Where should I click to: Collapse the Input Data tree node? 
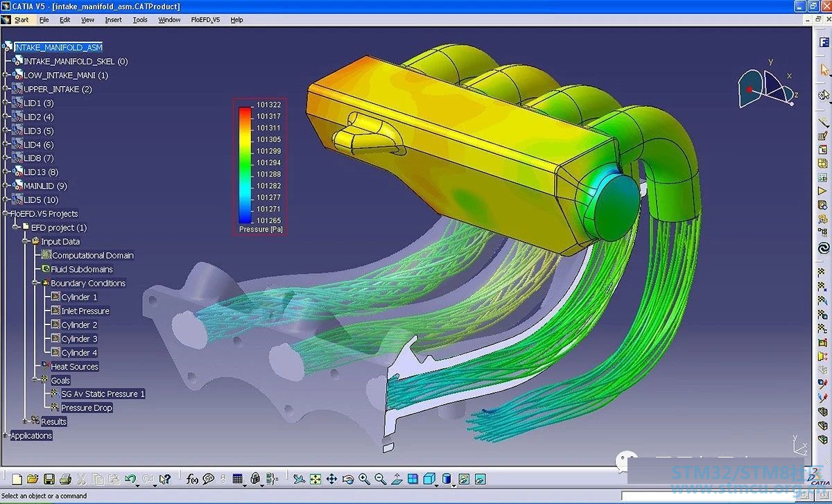click(x=25, y=241)
